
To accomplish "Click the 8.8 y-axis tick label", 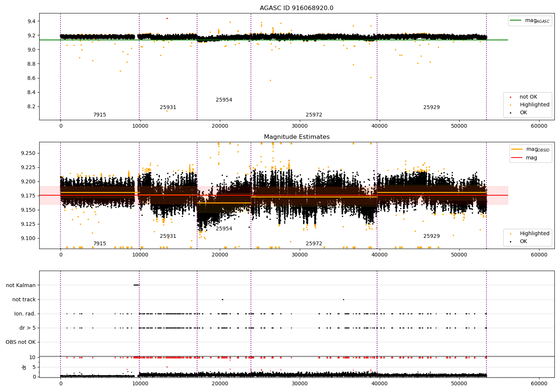I will (x=31, y=64).
